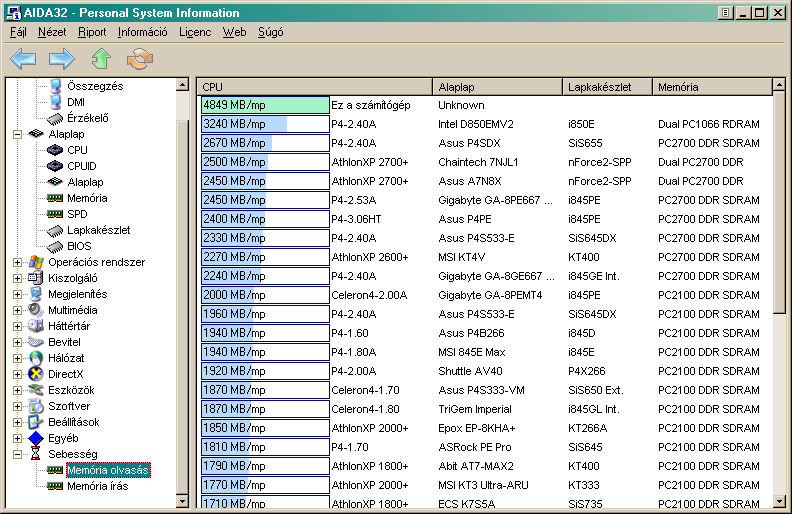
Task: Click the tree panel scroll down arrow
Action: tap(182, 501)
